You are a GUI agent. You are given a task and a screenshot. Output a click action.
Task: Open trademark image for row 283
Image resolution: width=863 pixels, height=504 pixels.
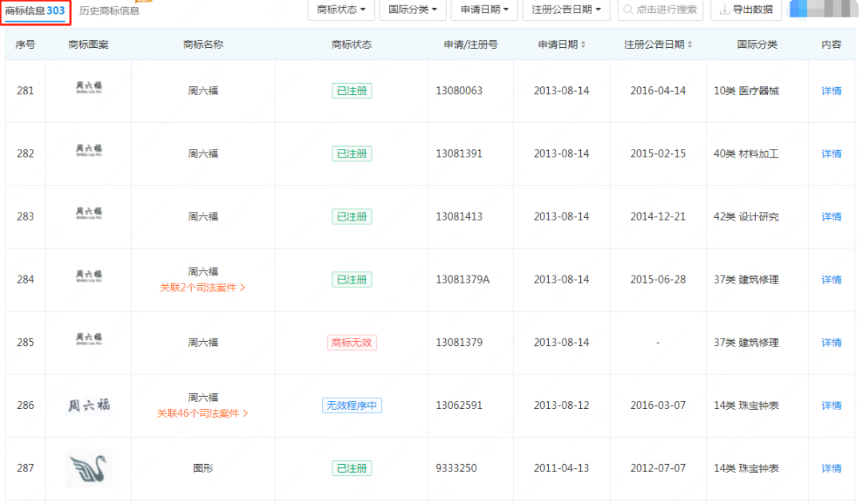coord(89,213)
